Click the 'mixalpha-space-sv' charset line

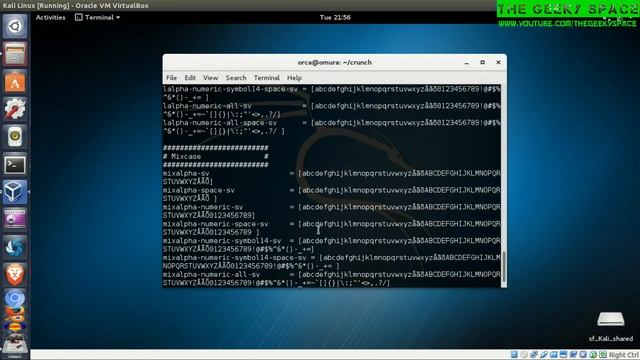click(x=331, y=194)
